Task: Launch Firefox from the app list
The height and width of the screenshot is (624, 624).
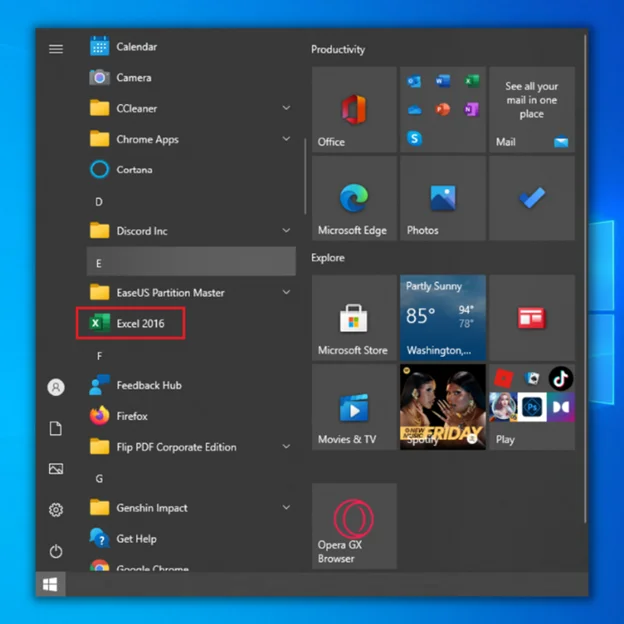Action: point(131,416)
